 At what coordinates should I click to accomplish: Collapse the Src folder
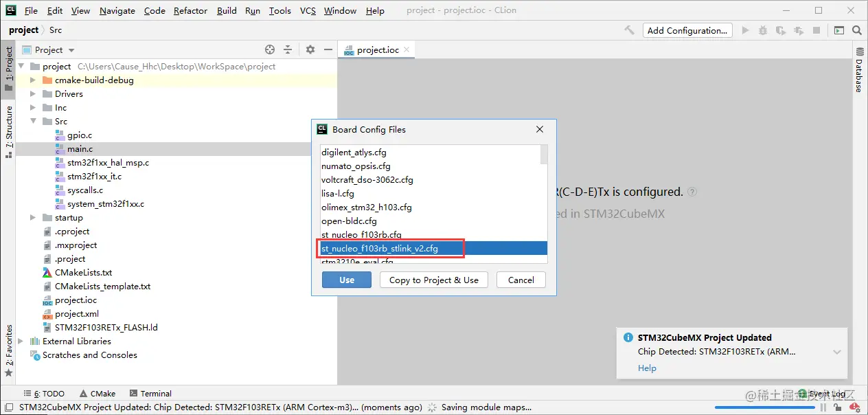click(33, 122)
